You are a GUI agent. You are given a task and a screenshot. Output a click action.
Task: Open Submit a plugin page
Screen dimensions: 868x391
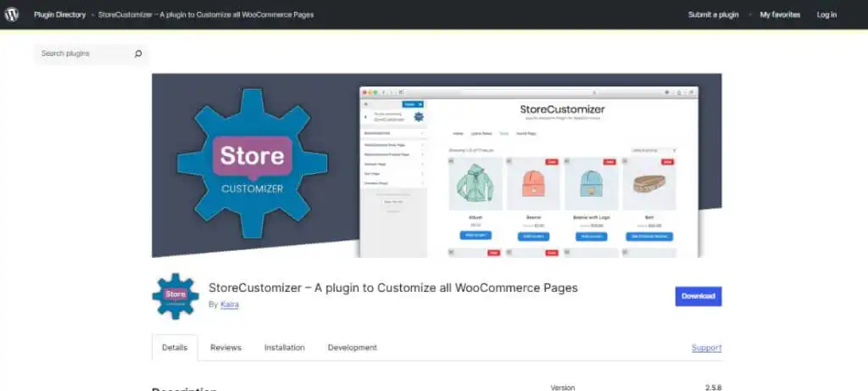713,15
